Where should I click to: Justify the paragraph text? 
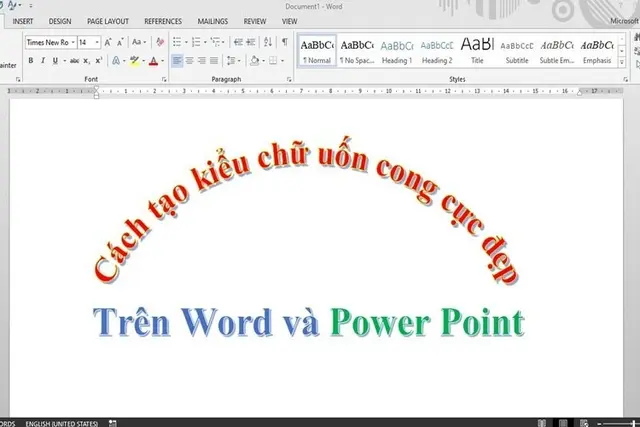[214, 61]
